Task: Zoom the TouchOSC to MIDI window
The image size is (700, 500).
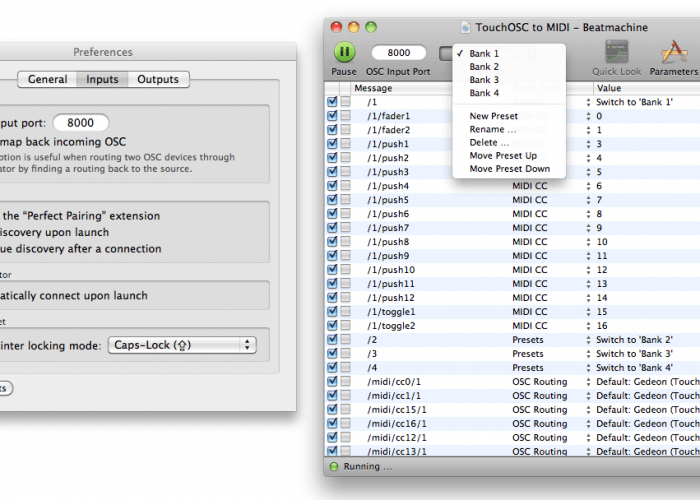Action: click(x=371, y=28)
